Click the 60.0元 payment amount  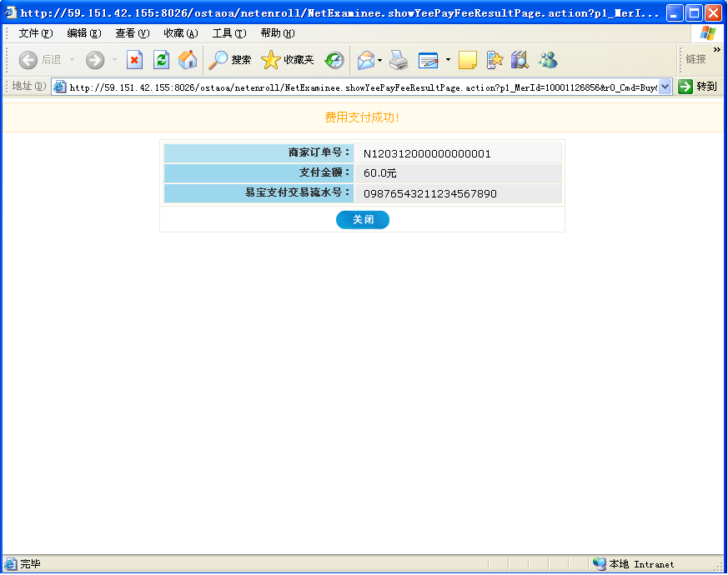coord(379,173)
